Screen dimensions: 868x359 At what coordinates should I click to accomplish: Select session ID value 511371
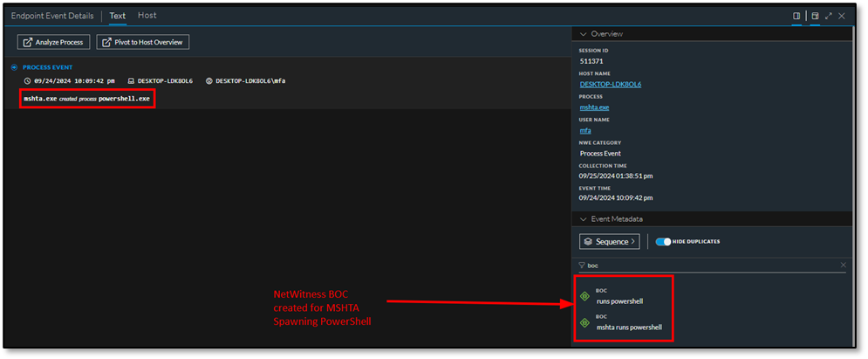click(x=591, y=61)
